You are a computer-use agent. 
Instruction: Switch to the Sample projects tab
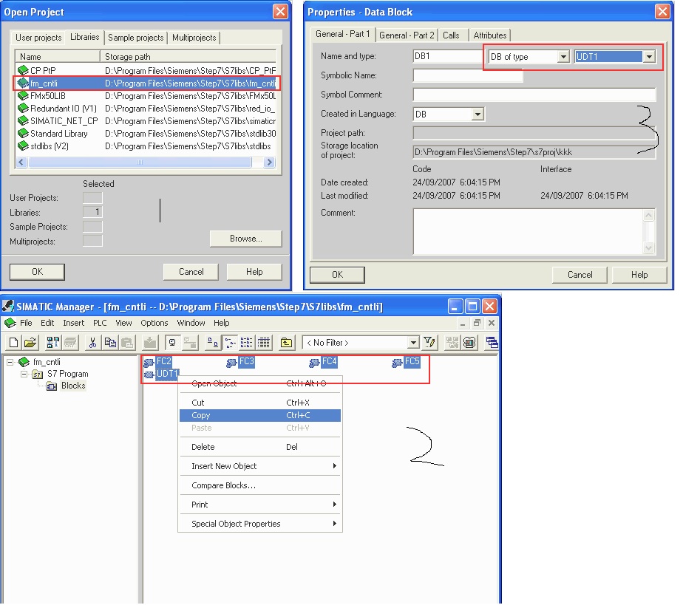(x=136, y=38)
